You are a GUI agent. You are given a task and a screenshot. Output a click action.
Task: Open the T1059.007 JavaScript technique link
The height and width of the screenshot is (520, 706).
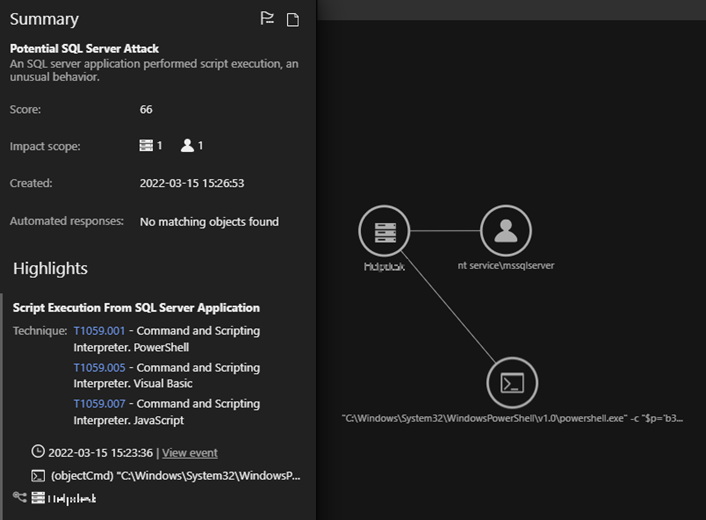99,404
